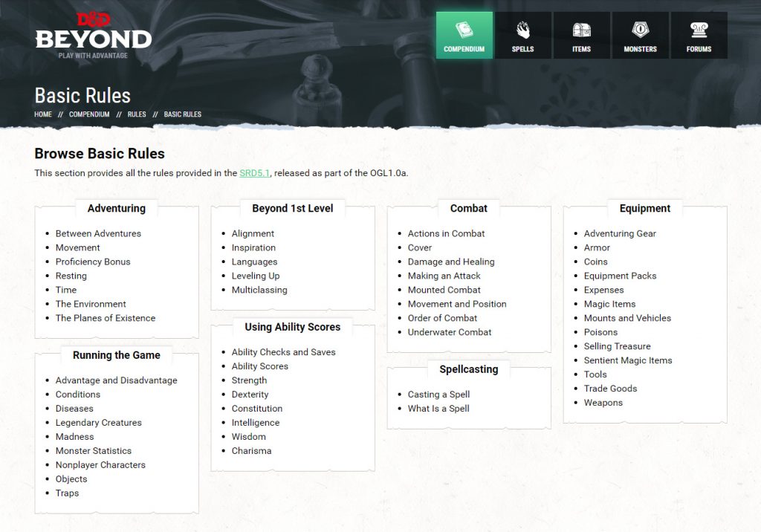Select Rules in the breadcrumb trail

[137, 114]
